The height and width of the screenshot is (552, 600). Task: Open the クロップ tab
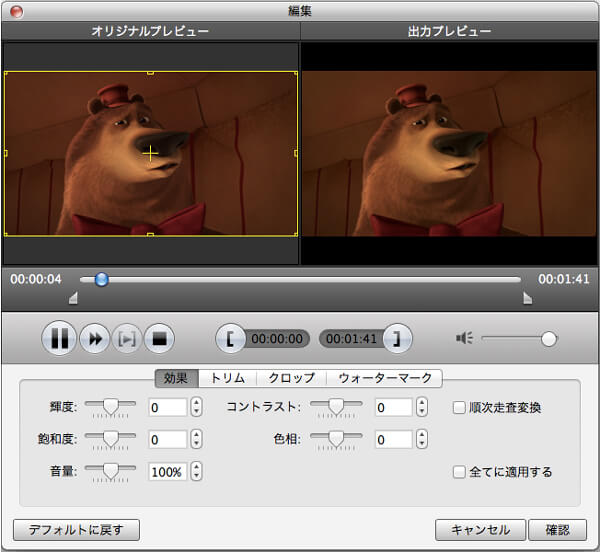(x=292, y=378)
